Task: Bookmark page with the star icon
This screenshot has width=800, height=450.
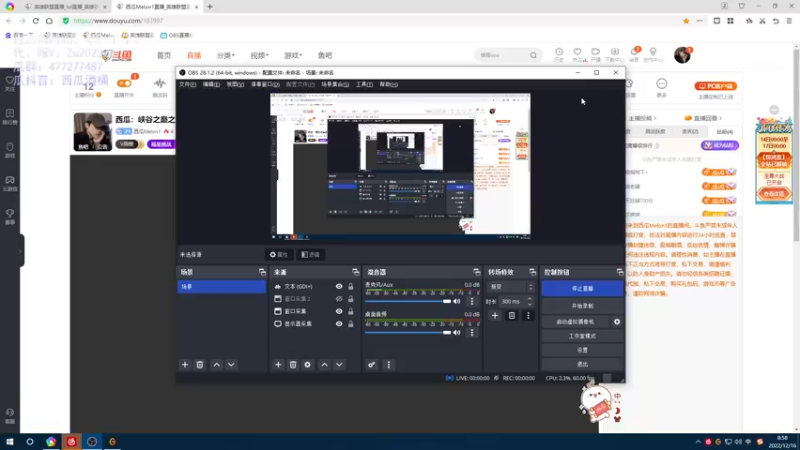Action: (686, 21)
